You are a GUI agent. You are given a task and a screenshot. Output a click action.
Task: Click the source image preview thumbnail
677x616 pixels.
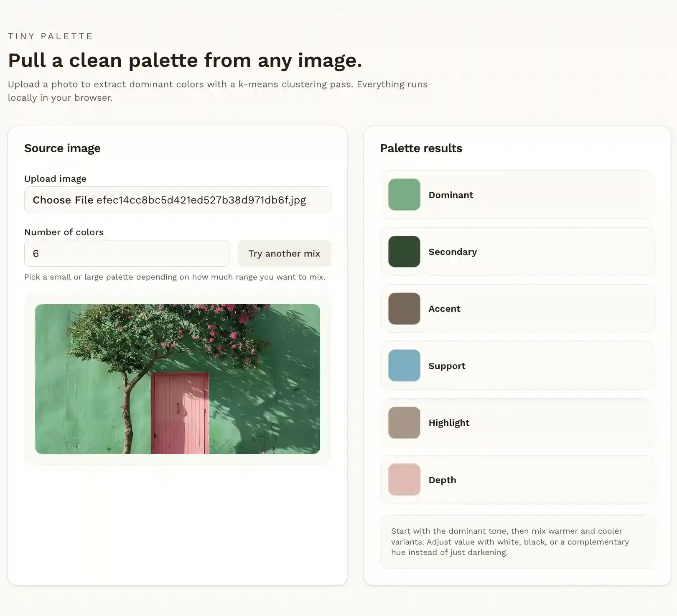coord(177,379)
